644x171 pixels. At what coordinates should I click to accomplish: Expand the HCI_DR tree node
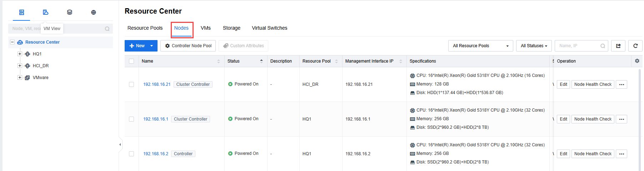20,66
